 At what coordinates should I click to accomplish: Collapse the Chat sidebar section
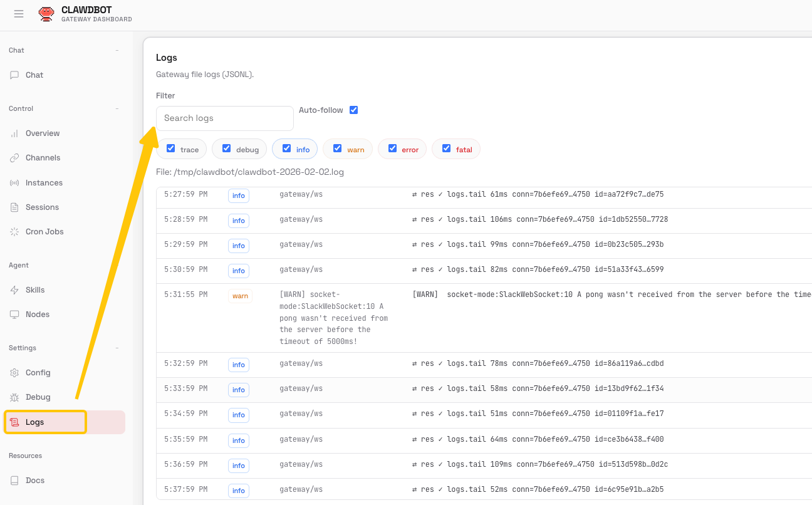click(x=117, y=50)
